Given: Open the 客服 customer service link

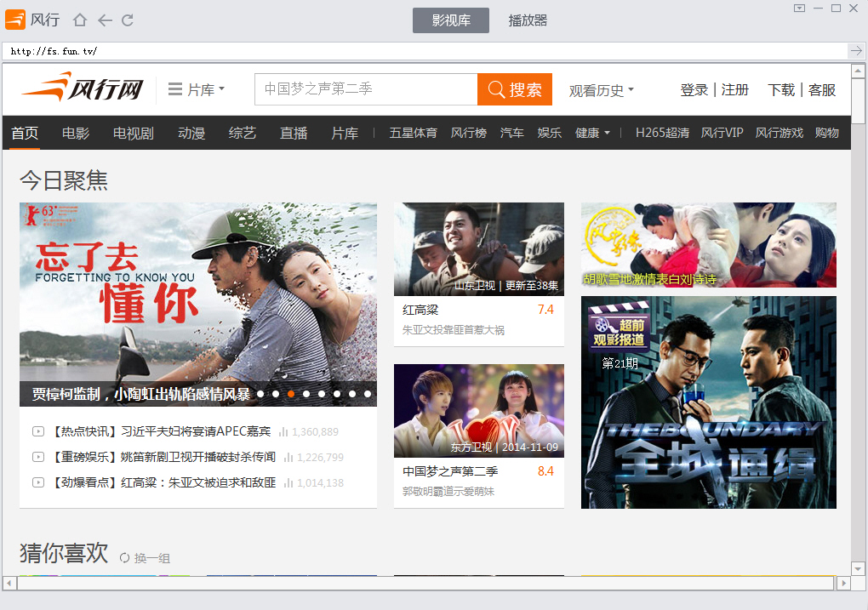Looking at the screenshot, I should (822, 89).
